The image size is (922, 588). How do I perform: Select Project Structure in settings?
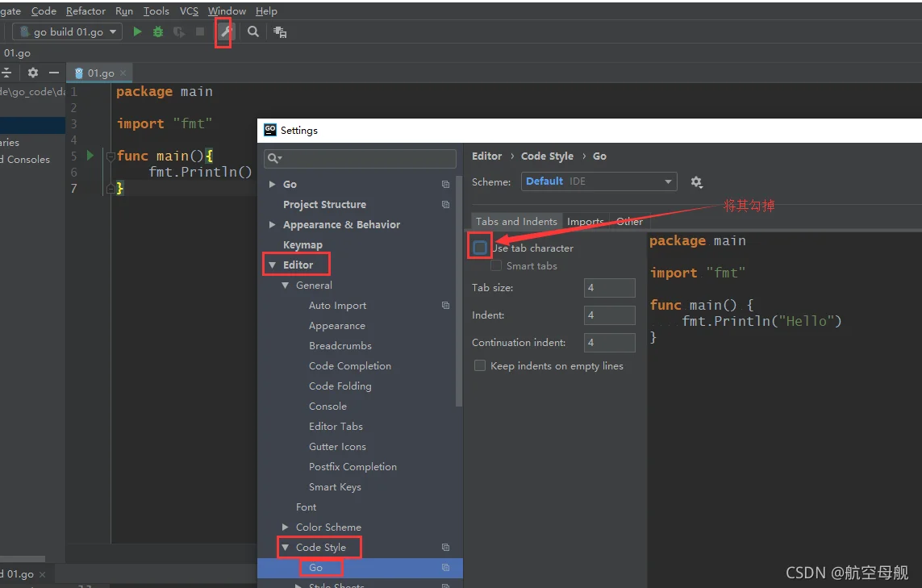point(324,205)
